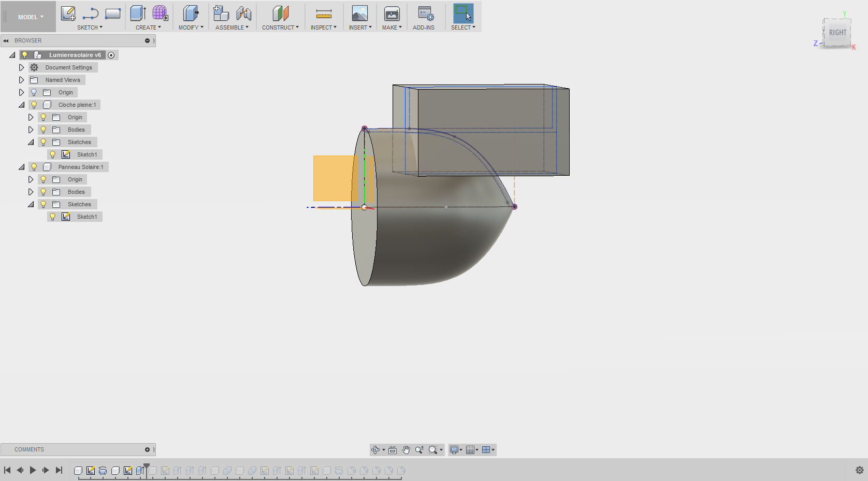868x481 pixels.
Task: Collapse the BROWSER panel with double arrows
Action: 6,40
